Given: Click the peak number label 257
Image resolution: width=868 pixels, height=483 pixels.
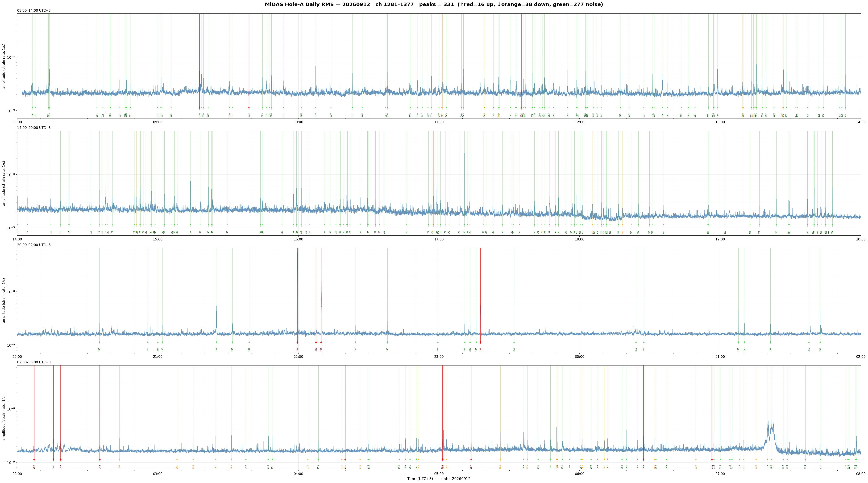Looking at the screenshot, I should 770,349.
